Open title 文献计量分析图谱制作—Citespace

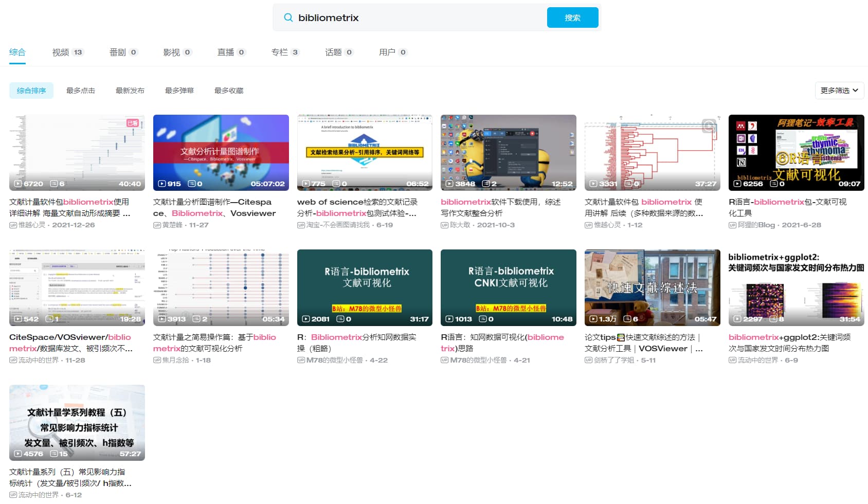click(214, 208)
